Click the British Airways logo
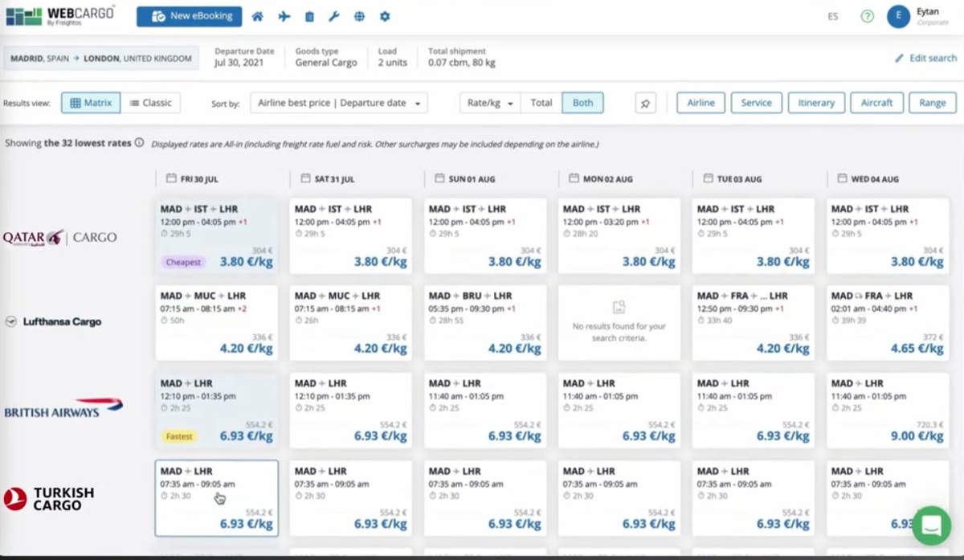This screenshot has width=964, height=560. tap(63, 408)
